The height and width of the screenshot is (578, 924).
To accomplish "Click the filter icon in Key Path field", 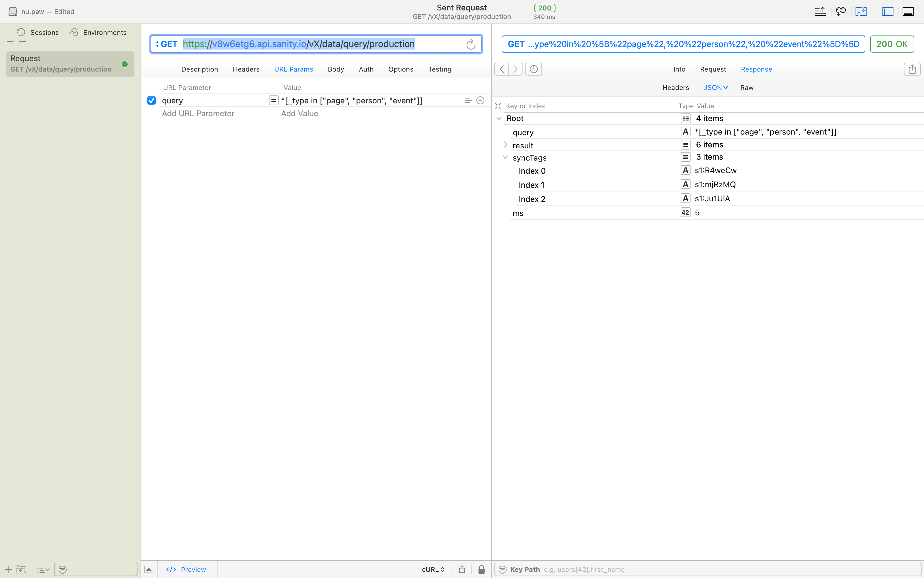I will click(502, 569).
